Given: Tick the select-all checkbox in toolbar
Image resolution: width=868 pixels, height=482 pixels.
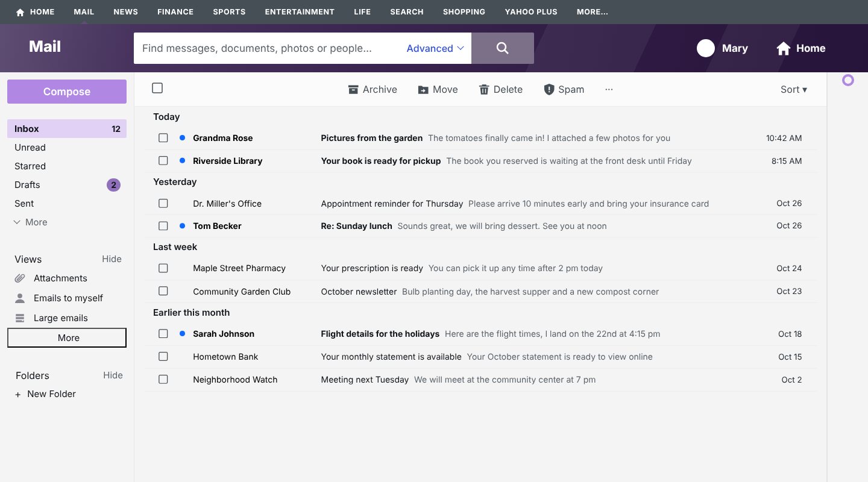Looking at the screenshot, I should coord(157,88).
